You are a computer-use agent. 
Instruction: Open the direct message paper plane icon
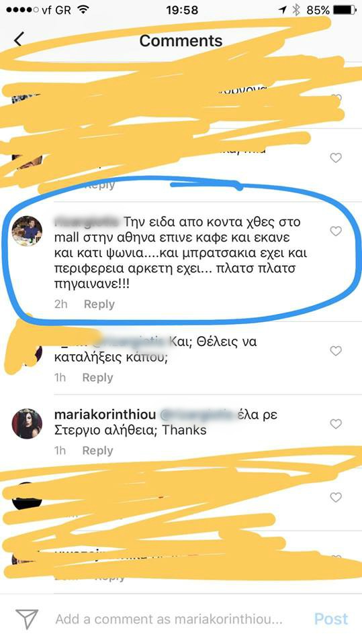[x=27, y=619]
